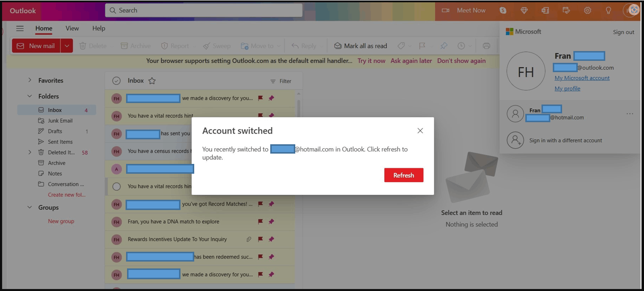This screenshot has height=291, width=644.
Task: Click the Snooze clock icon
Action: tap(461, 46)
